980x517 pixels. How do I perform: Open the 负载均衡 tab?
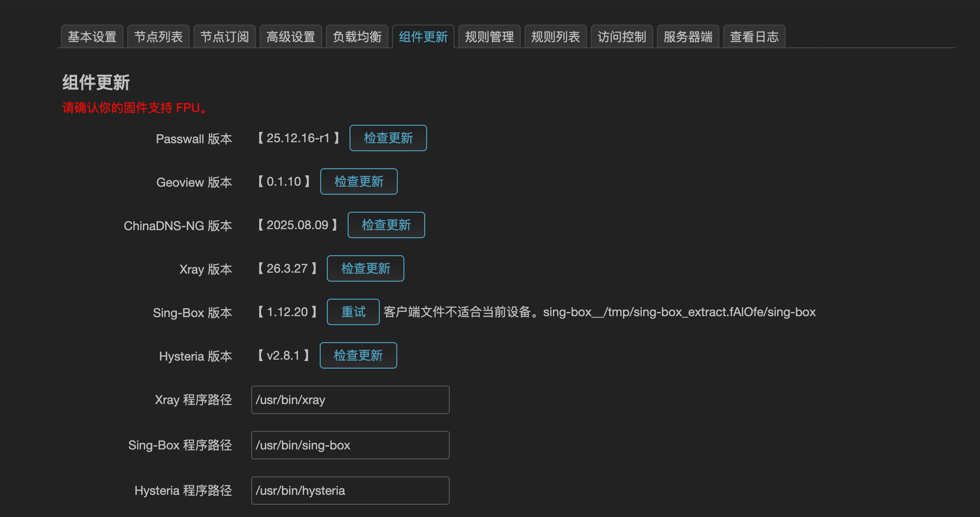(357, 36)
